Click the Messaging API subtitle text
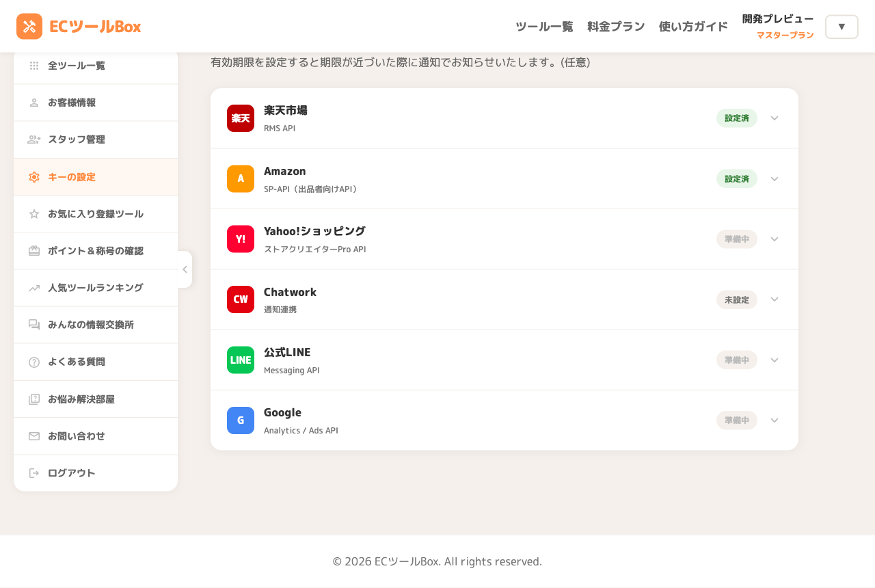The image size is (875, 588). click(292, 371)
